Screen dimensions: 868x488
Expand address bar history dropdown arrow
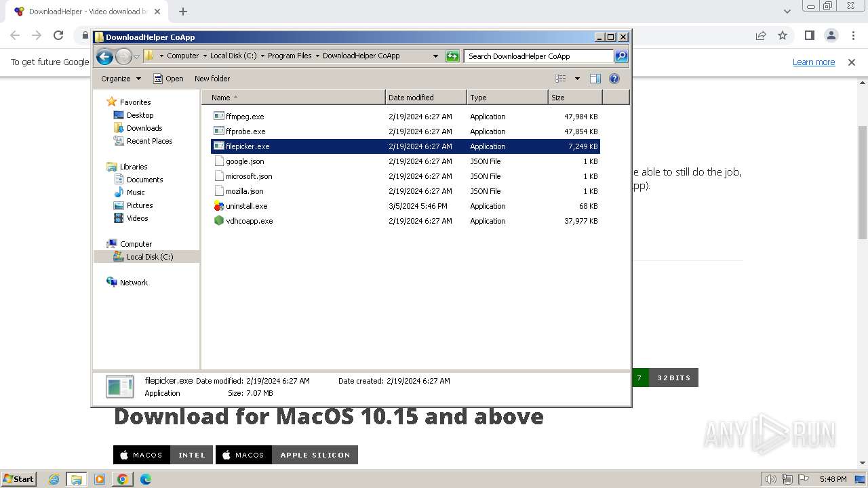435,56
